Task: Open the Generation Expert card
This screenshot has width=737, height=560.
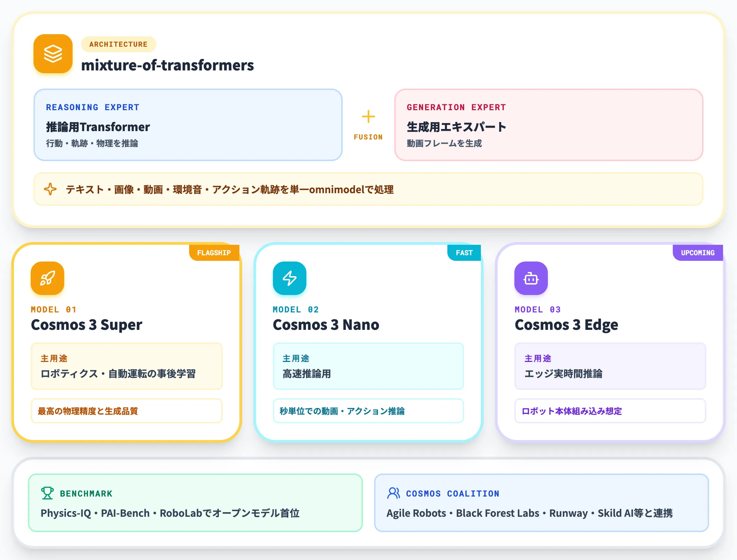Action: point(549,125)
